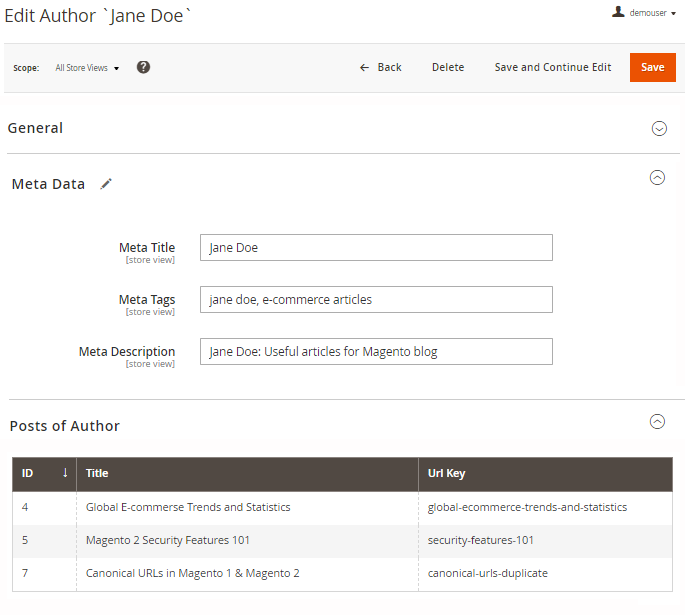Focus the Meta Title input field
This screenshot has width=685, height=615.
point(376,247)
